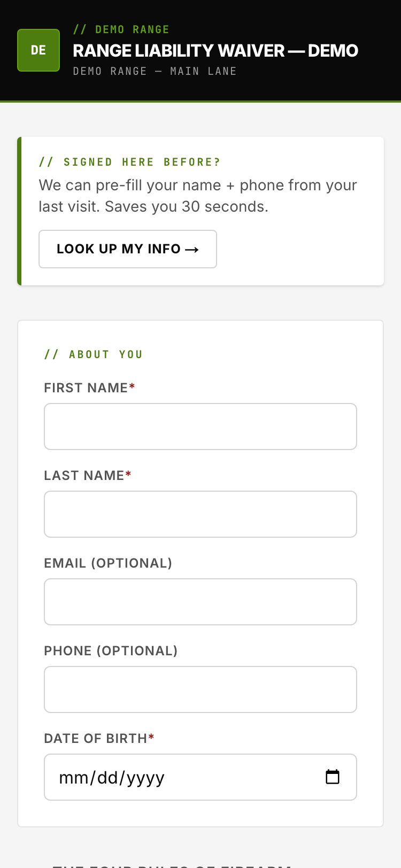
Task: Click the About You section heading
Action: pos(94,354)
